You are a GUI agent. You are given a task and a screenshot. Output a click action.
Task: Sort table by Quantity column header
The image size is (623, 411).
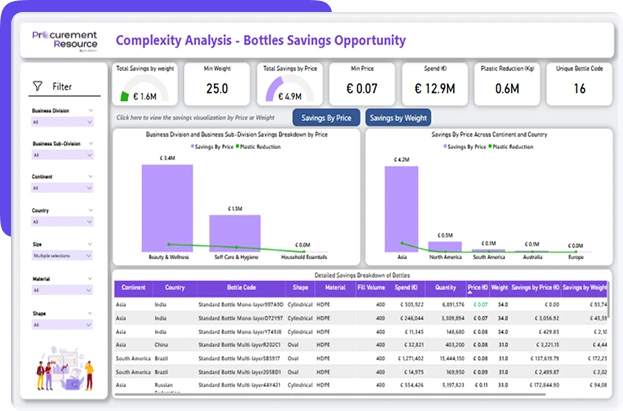click(444, 287)
